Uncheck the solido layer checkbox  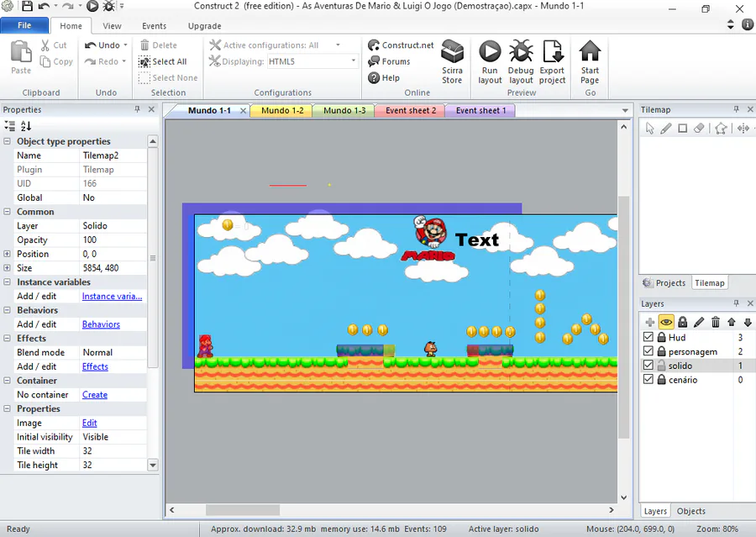(x=648, y=366)
